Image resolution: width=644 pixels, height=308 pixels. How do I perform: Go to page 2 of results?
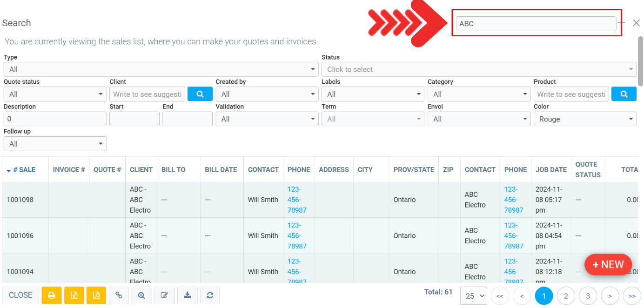566,296
